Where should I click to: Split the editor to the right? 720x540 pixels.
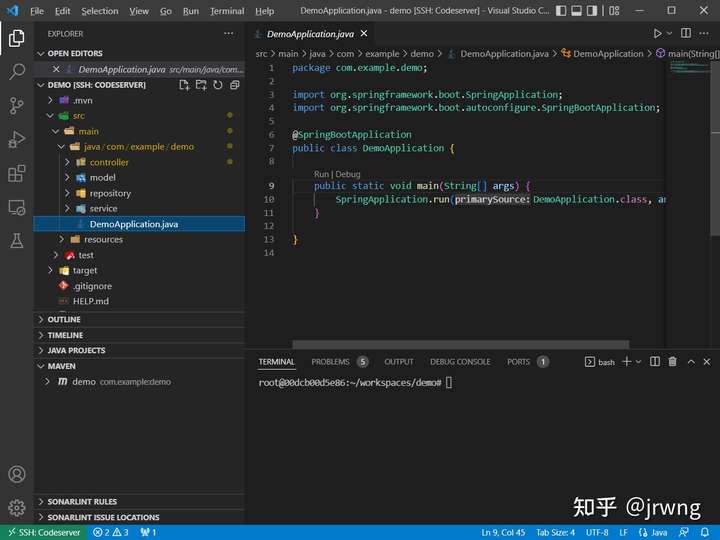(x=686, y=34)
